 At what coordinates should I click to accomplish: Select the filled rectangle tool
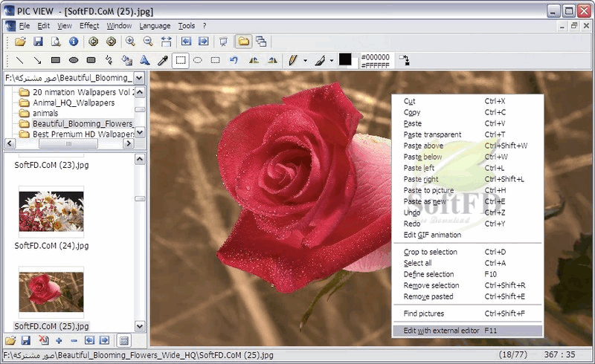click(56, 60)
